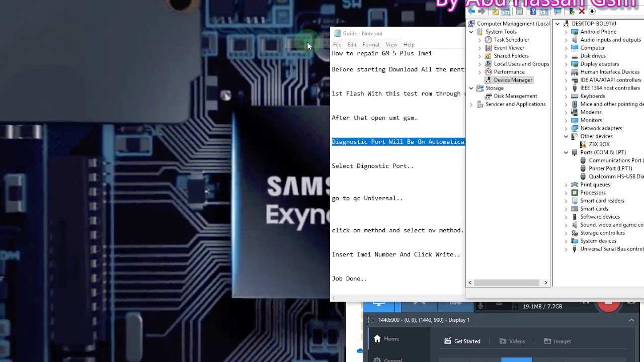This screenshot has width=644, height=362.
Task: Click the blue Back arrow in Computer Management
Action: (x=471, y=11)
